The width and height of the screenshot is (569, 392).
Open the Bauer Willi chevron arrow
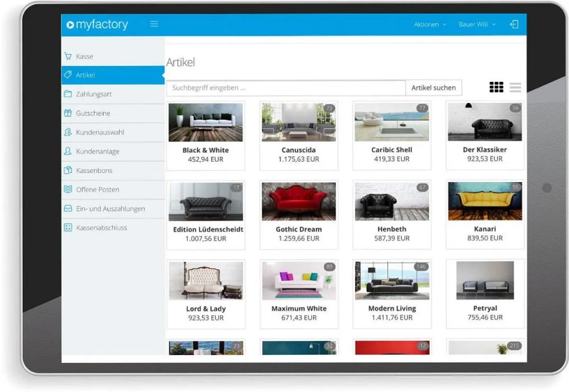coord(493,24)
